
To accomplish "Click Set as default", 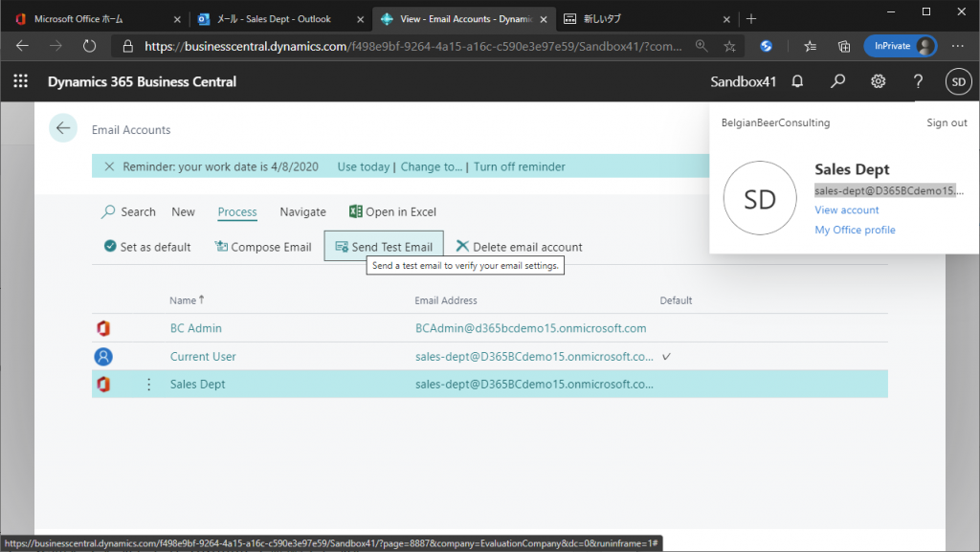I will click(x=147, y=247).
